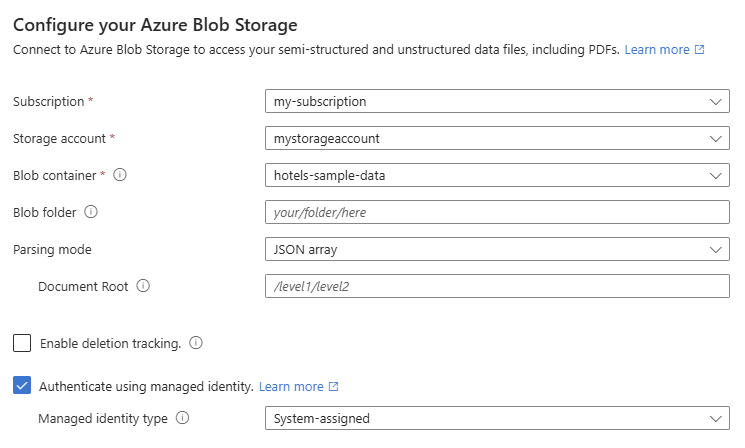The width and height of the screenshot is (745, 448).
Task: Click info icon next to Managed identity type
Action: (x=183, y=419)
